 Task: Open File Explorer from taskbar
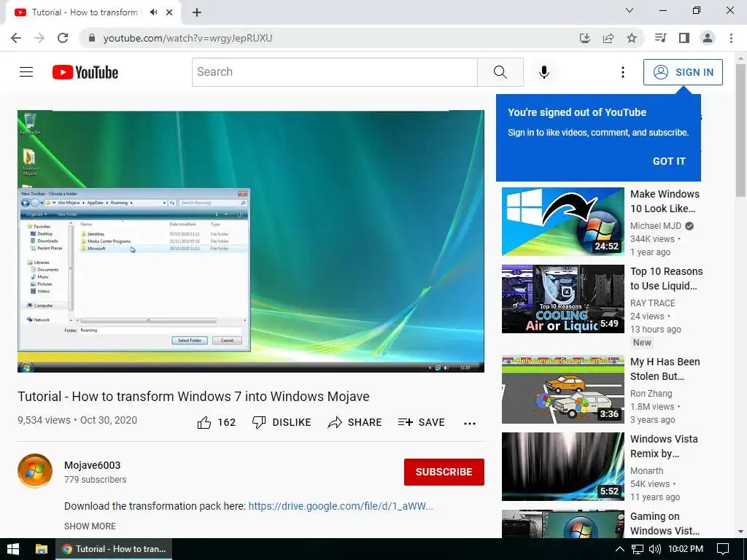click(42, 549)
